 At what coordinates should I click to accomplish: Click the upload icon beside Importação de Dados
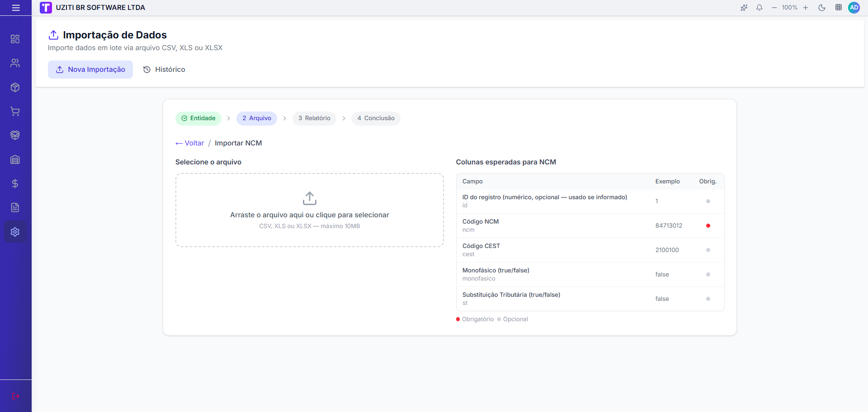53,35
